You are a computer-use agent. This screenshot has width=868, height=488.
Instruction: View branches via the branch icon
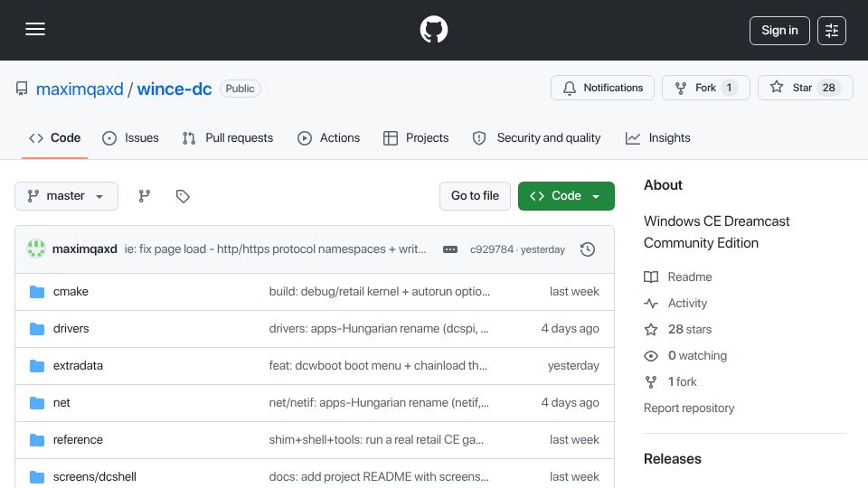coord(145,196)
